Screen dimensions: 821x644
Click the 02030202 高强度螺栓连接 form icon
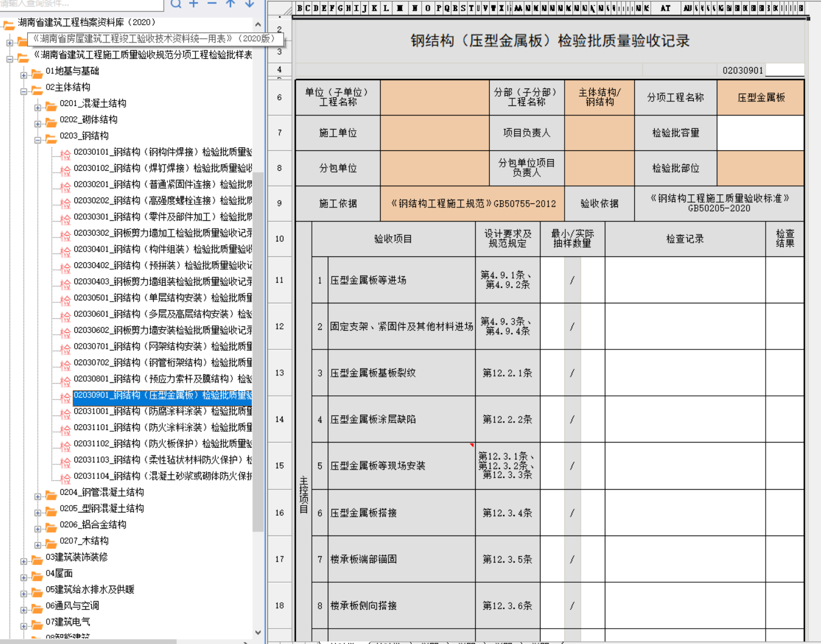click(x=65, y=203)
